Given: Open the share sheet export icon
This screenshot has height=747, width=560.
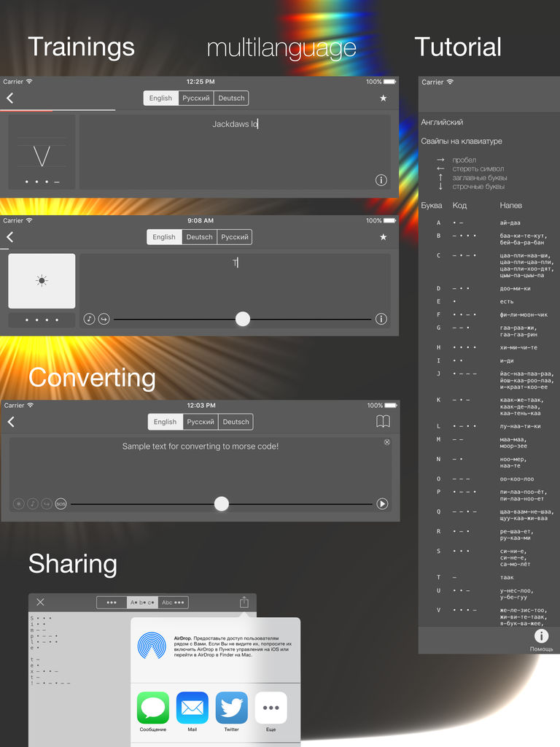Looking at the screenshot, I should pyautogui.click(x=244, y=603).
